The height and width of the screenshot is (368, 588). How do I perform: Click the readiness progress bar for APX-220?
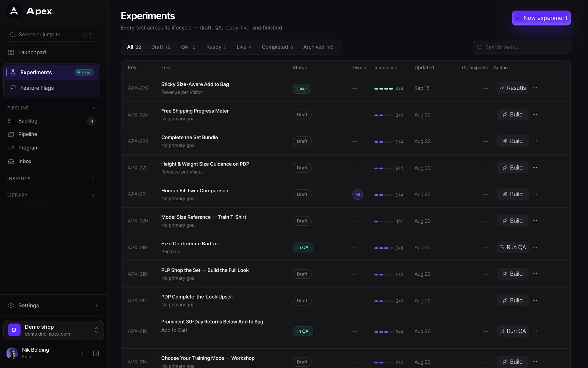click(384, 221)
